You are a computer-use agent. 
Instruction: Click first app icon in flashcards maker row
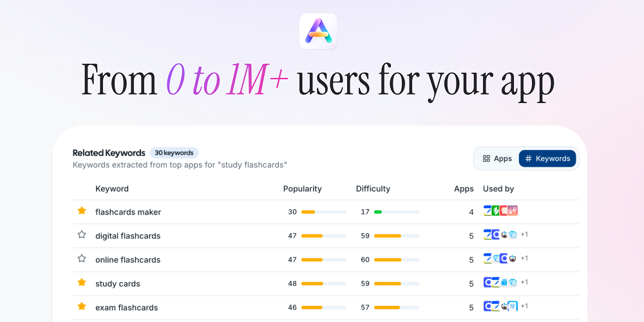coord(488,211)
